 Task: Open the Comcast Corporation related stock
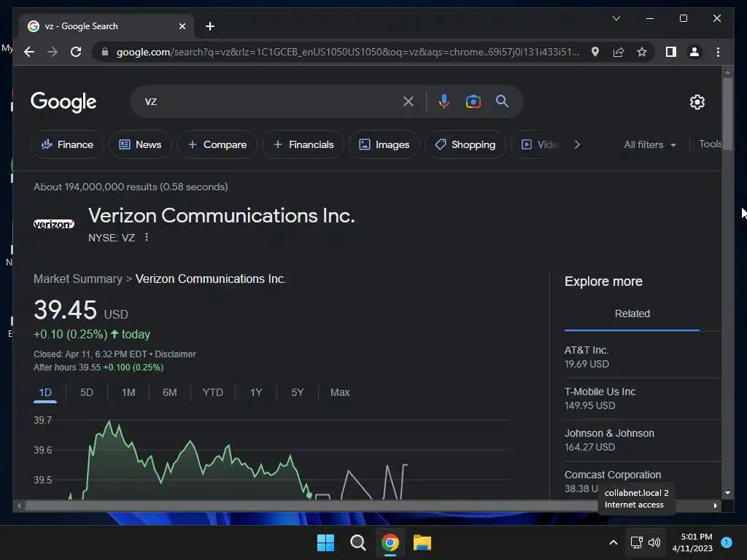click(x=643, y=481)
